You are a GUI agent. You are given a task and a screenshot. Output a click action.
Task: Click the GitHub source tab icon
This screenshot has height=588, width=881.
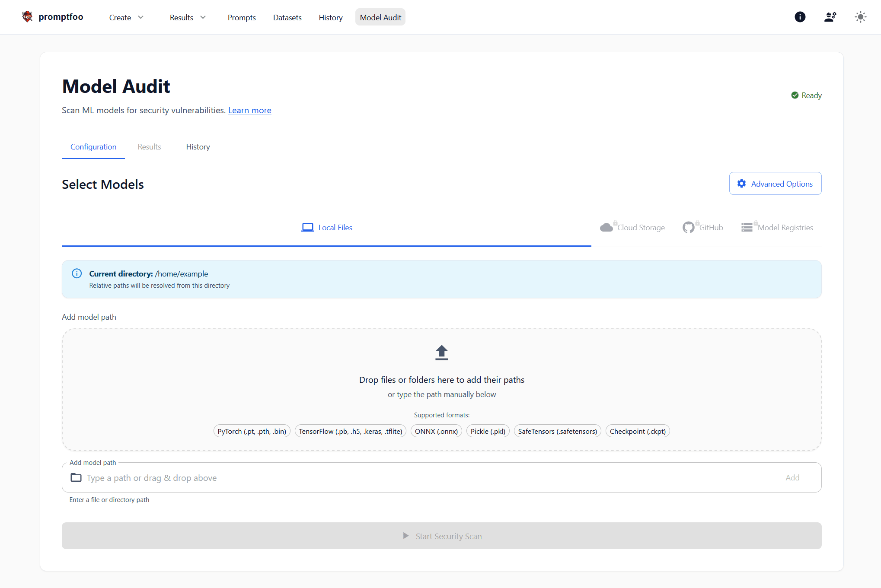689,227
